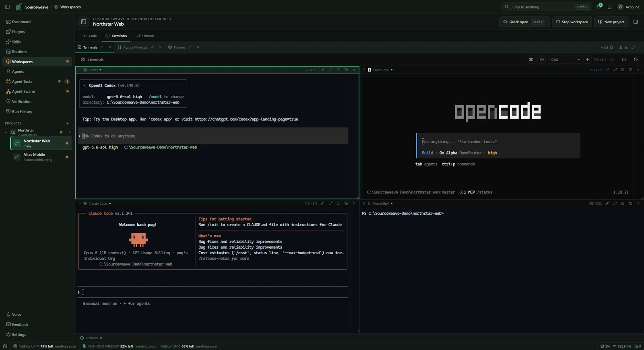Click FIVE-HOUR WINDOW 52% left status
Screen dimensions: 644x350
click(119, 346)
